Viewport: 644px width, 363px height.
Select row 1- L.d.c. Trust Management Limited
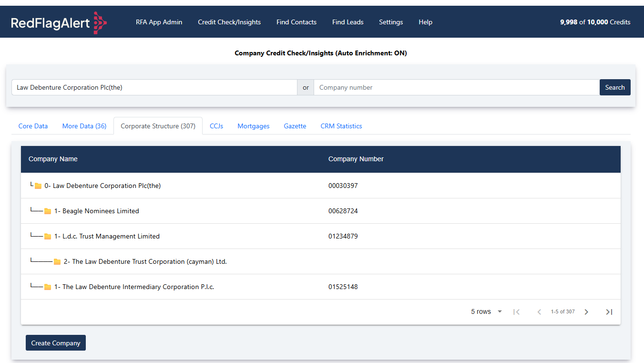coord(321,236)
